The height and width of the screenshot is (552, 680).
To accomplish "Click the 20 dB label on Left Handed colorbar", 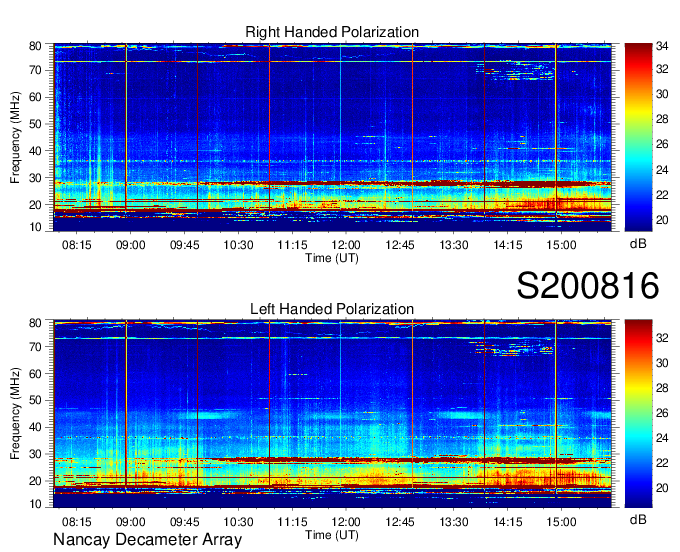I will point(662,488).
